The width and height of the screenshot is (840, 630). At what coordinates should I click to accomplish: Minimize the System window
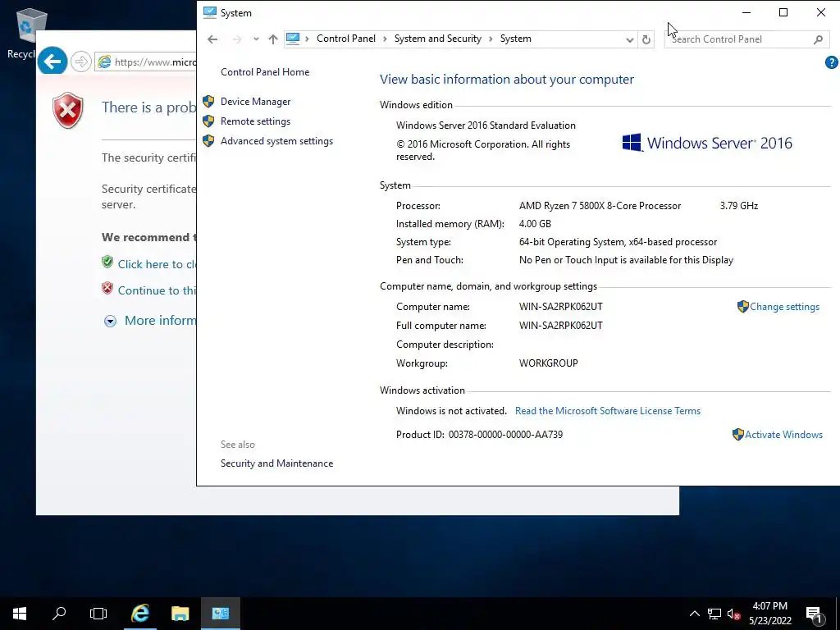click(x=746, y=12)
